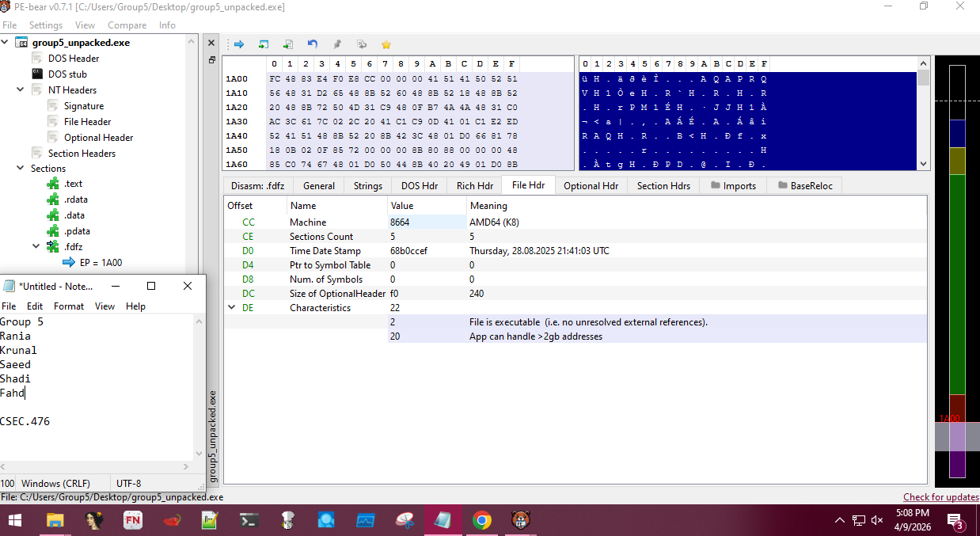
Task: Collapse the Characteristics row
Action: pos(231,308)
